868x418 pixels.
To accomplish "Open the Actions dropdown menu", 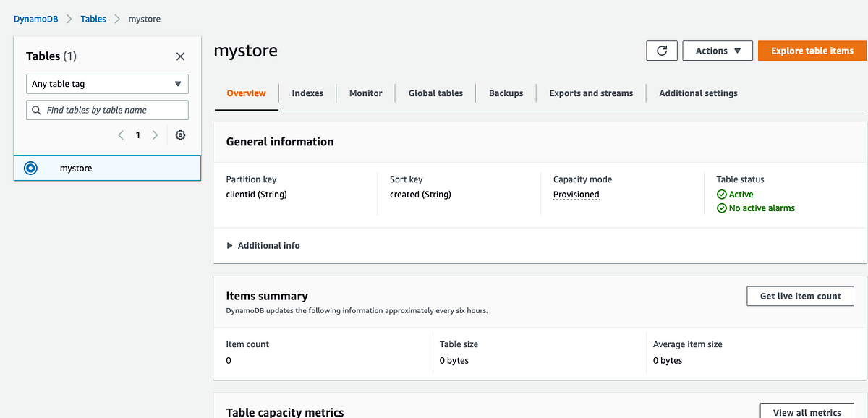I will (717, 51).
